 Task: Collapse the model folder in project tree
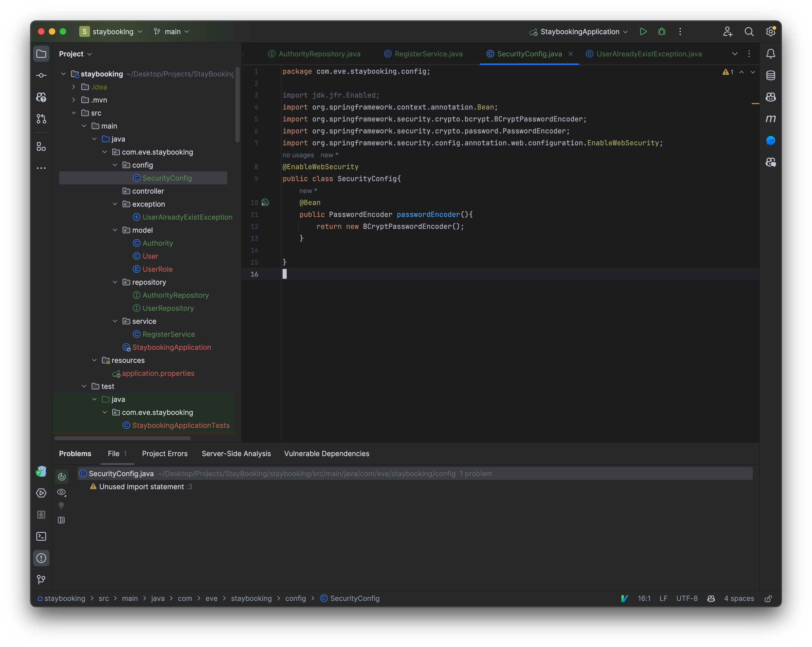click(x=115, y=230)
